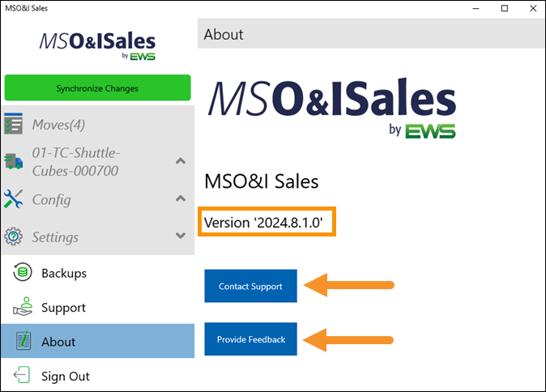The width and height of the screenshot is (546, 392).
Task: Maximize the MSO&I Sales window
Action: 505,8
